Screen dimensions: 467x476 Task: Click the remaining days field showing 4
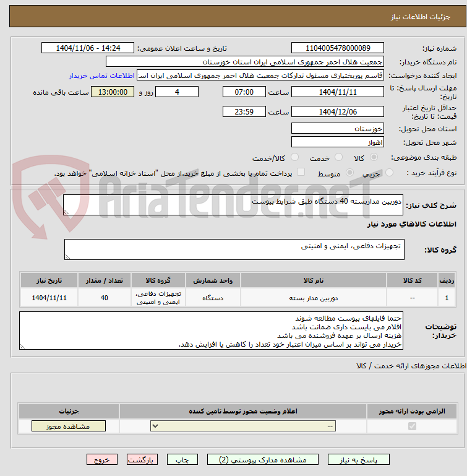pyautogui.click(x=177, y=92)
